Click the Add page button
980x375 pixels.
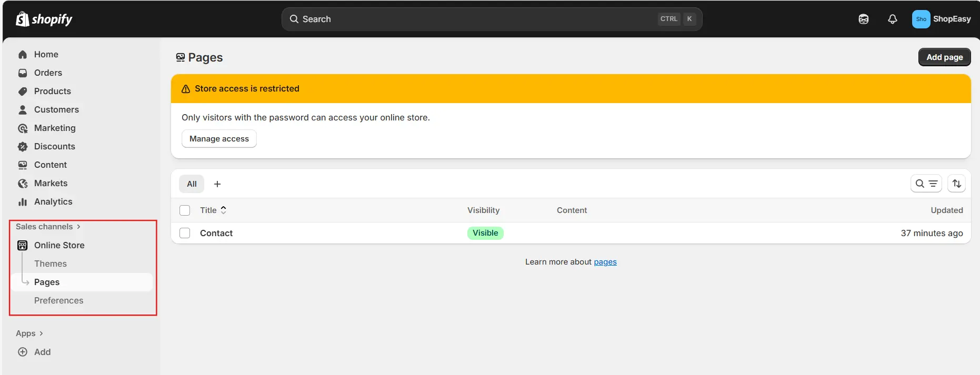(x=944, y=57)
